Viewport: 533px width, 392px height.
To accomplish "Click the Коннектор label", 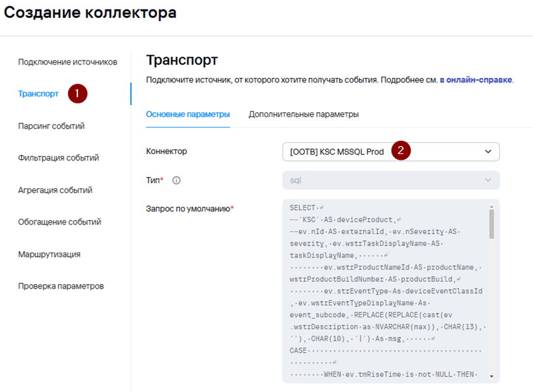I will pos(166,151).
